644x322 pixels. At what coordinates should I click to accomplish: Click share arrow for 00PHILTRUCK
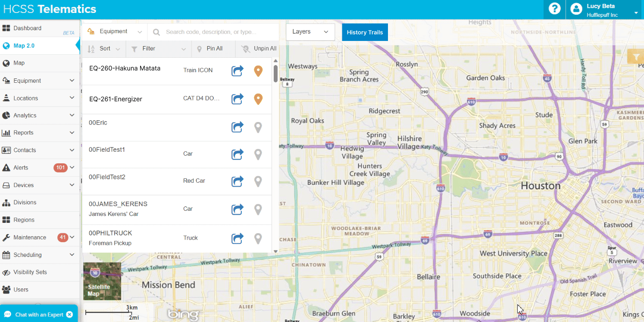point(238,238)
